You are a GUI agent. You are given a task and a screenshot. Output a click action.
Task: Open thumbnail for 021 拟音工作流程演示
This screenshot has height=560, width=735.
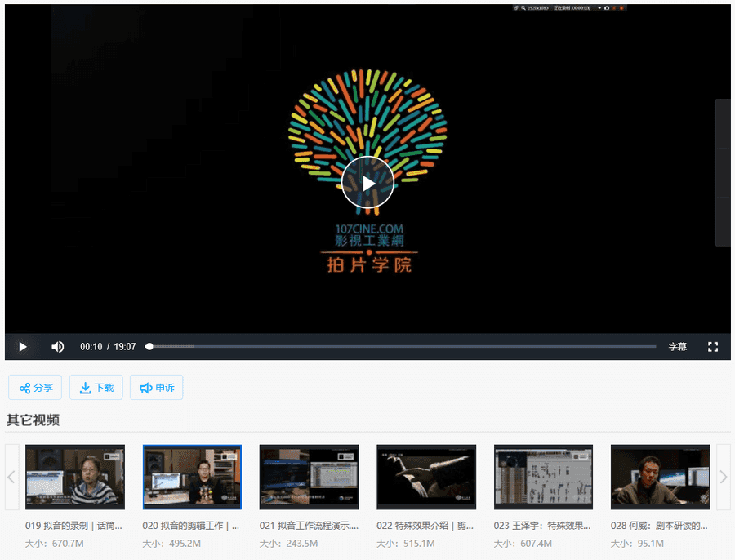[x=309, y=477]
